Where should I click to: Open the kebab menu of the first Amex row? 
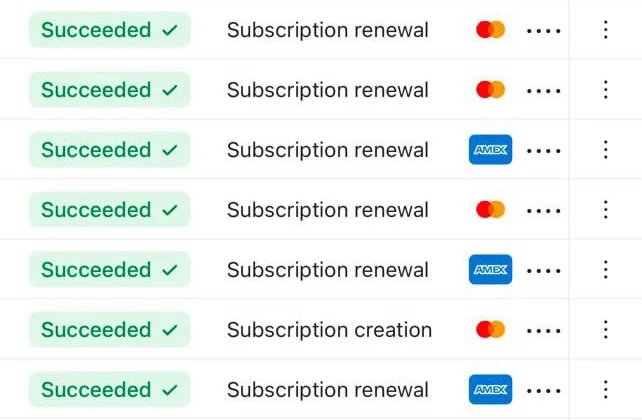605,150
